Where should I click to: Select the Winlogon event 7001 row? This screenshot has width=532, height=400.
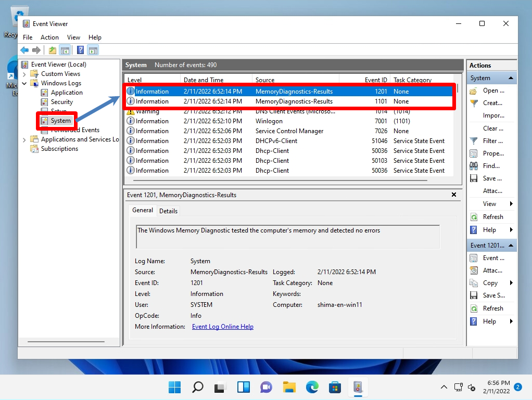289,121
